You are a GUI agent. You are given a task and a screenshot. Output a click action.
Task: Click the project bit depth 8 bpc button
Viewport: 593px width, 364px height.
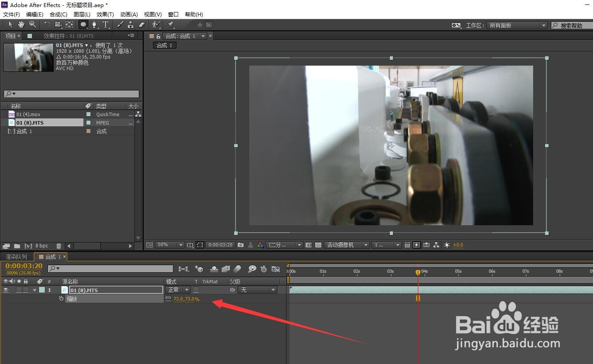pyautogui.click(x=42, y=246)
